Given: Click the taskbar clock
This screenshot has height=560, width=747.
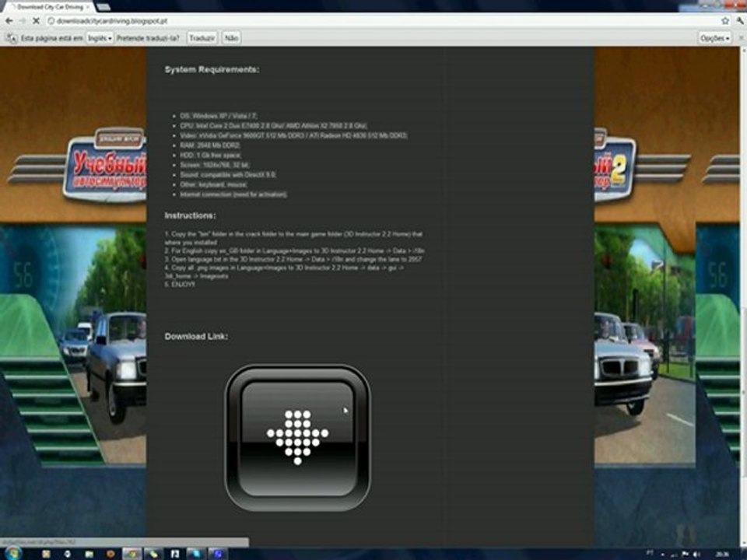Looking at the screenshot, I should 722,555.
